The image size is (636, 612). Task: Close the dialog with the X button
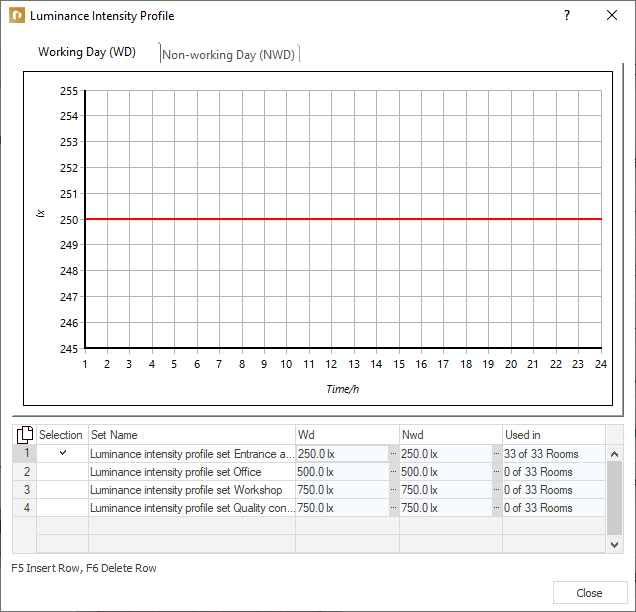pyautogui.click(x=612, y=15)
